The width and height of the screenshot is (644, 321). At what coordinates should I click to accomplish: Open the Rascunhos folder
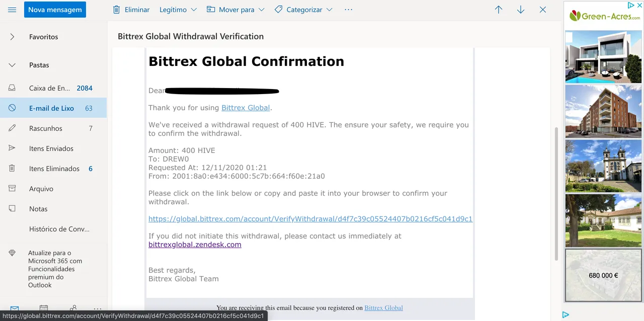[x=53, y=128]
